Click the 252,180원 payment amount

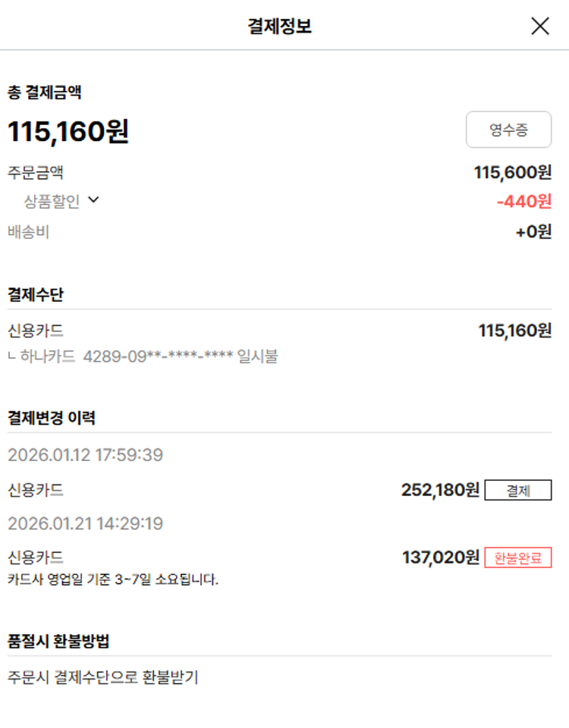[440, 491]
